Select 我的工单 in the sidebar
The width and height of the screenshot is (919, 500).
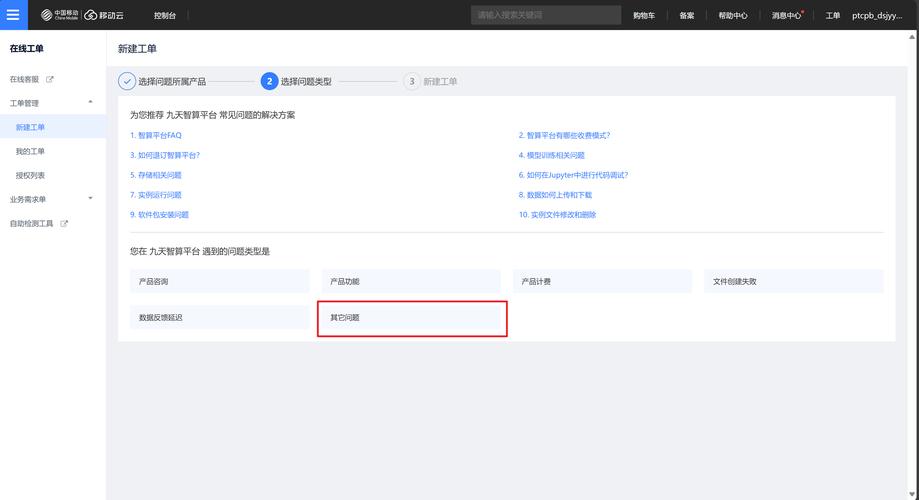(30, 151)
